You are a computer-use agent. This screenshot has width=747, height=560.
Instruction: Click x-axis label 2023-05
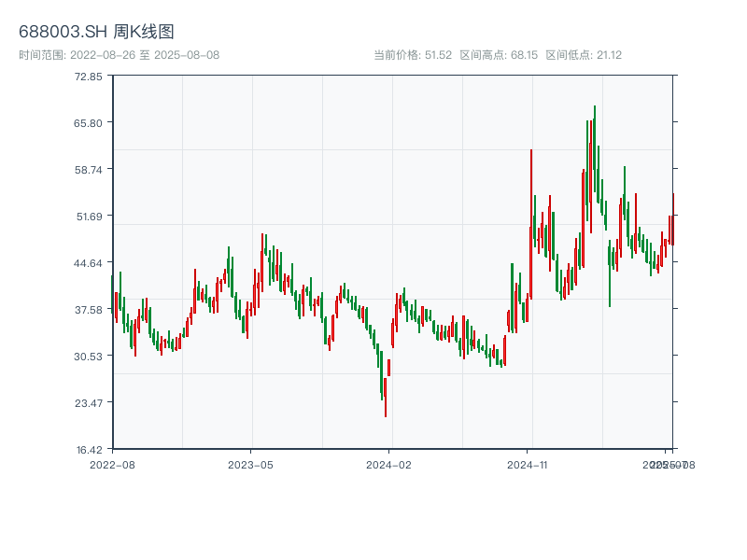250,465
